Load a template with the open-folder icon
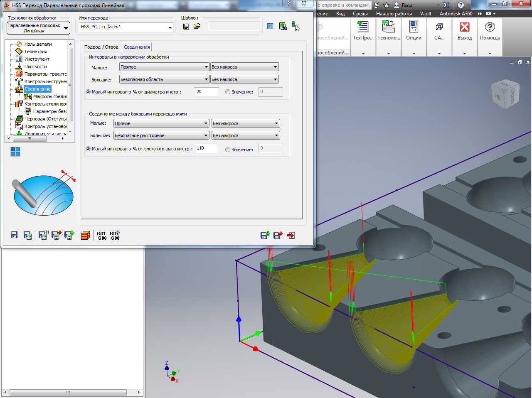Screen dimensions: 532x398 click(x=197, y=27)
